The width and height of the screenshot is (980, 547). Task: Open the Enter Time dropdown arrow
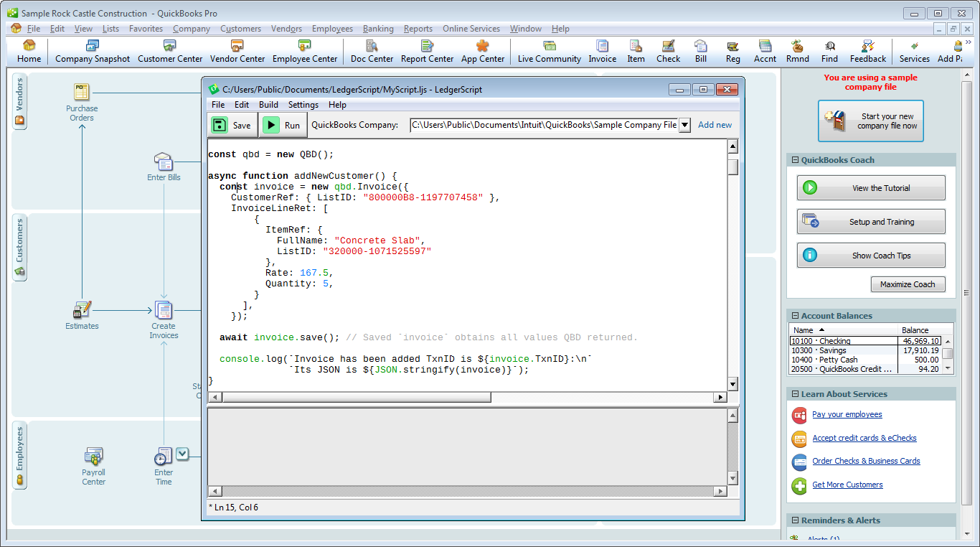coord(182,454)
